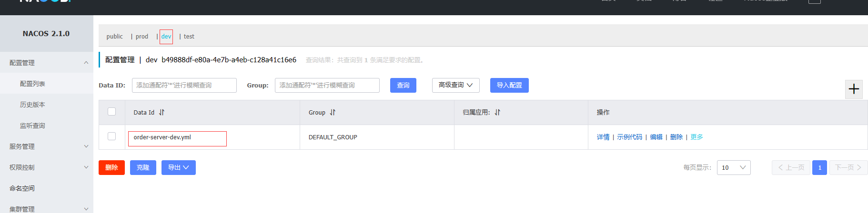The height and width of the screenshot is (213, 868).
Task: Click the 上一页 previous page button
Action: pos(791,167)
